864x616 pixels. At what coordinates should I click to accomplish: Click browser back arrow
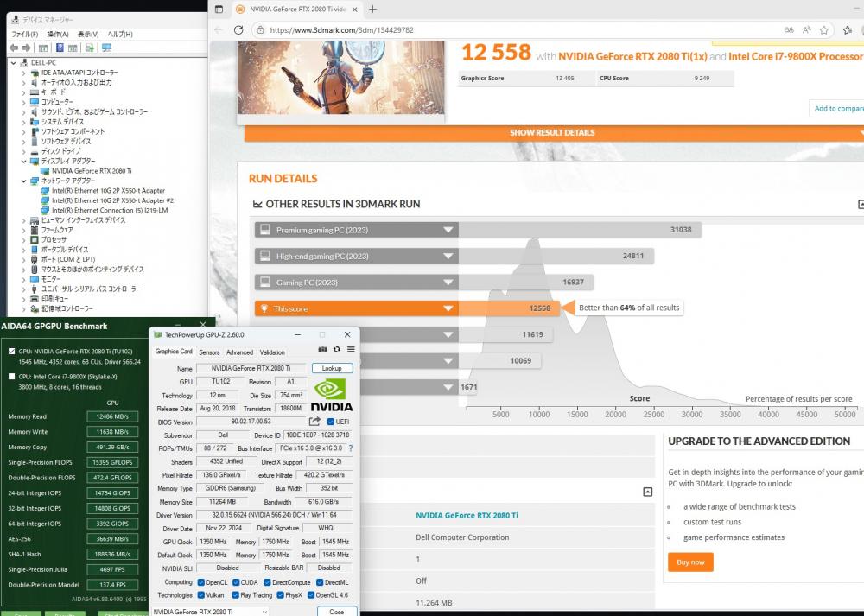coord(219,29)
